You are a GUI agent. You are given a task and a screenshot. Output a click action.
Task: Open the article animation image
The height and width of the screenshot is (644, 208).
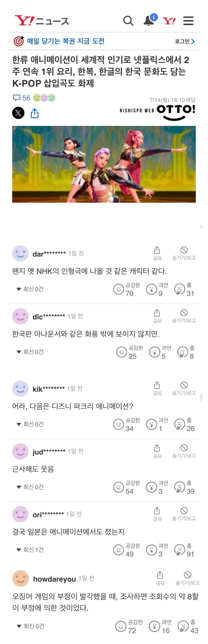pyautogui.click(x=104, y=164)
